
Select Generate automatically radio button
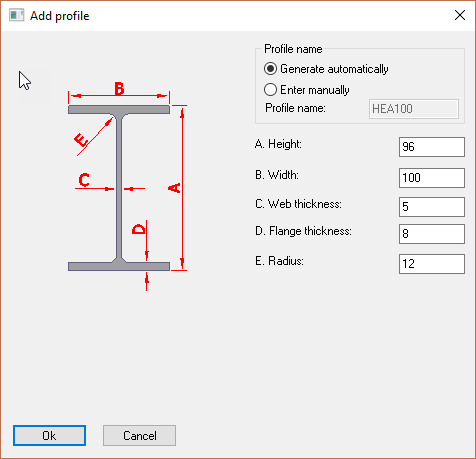[270, 69]
